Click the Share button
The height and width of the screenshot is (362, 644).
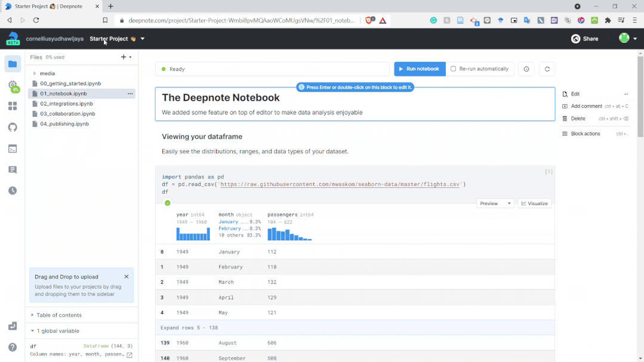(x=585, y=39)
